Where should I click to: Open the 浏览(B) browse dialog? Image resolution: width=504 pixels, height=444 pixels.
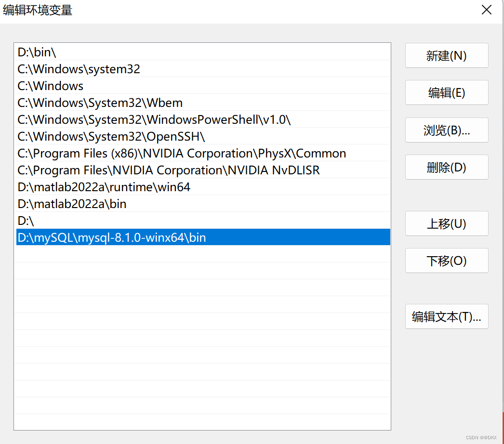click(446, 130)
